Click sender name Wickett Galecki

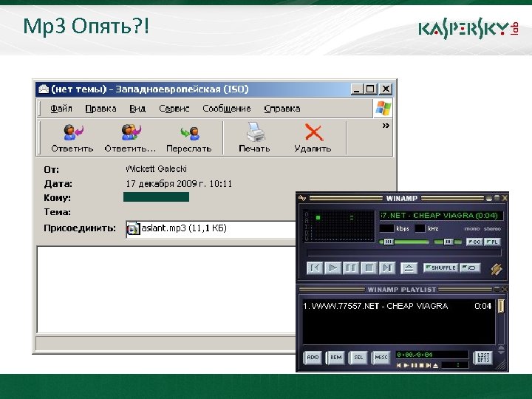[156, 169]
